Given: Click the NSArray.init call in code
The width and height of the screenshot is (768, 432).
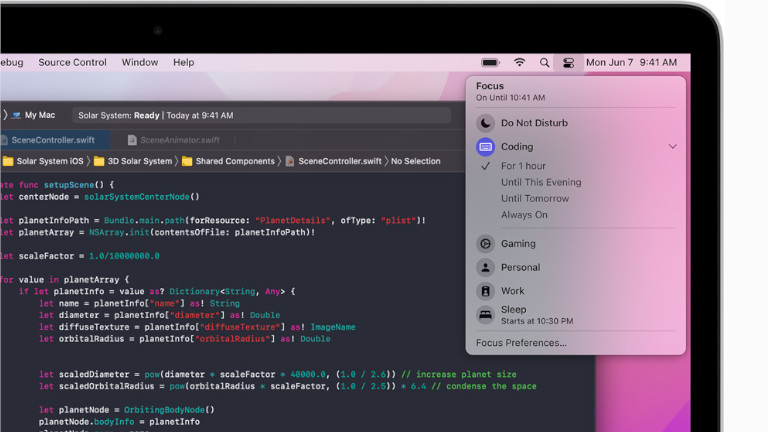Looking at the screenshot, I should [x=119, y=232].
